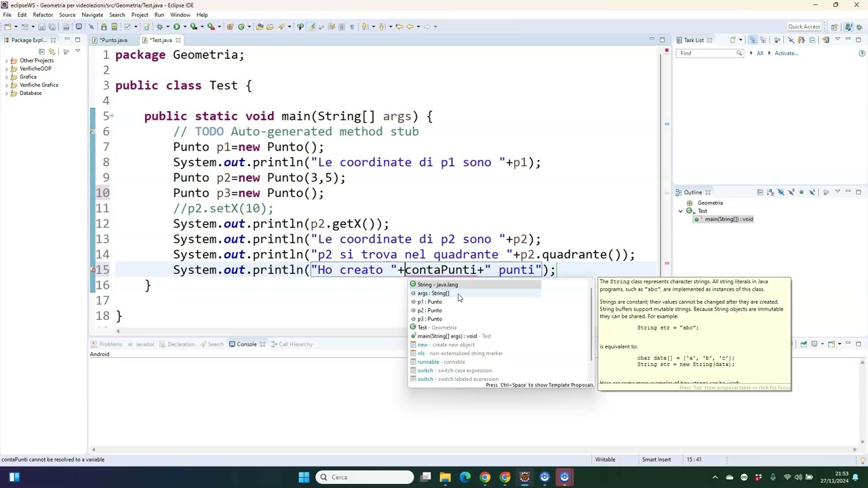Click the New file toolbar icon
Viewport: 868px width, 488px height.
coord(7,26)
